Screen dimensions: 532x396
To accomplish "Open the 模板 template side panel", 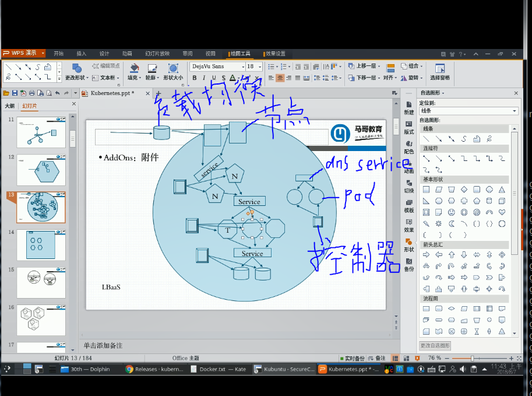I will 409,206.
